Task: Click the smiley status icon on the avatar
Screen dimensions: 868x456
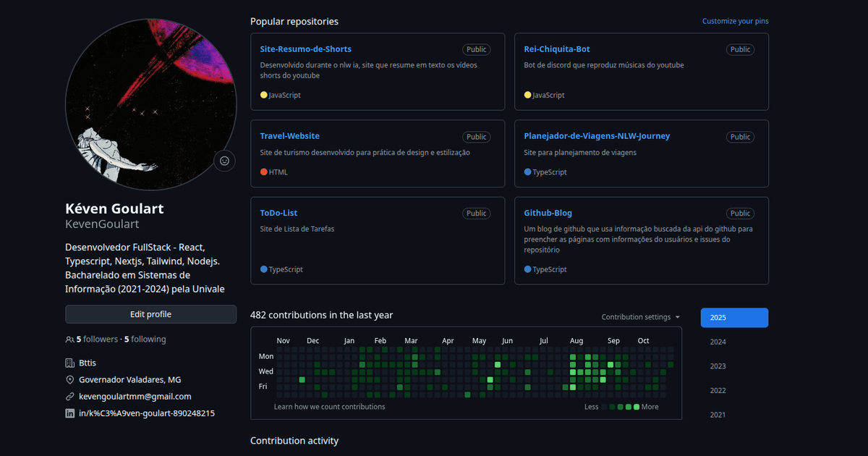Action: (224, 161)
